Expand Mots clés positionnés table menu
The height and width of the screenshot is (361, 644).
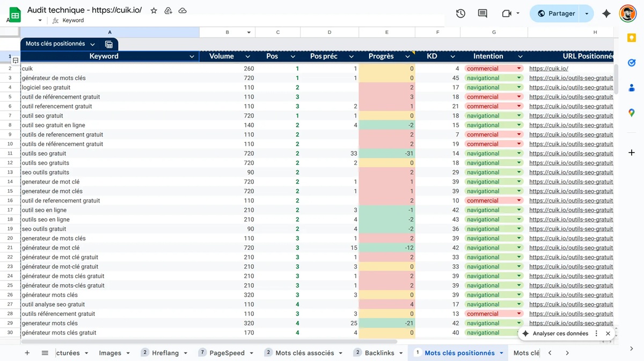(92, 44)
